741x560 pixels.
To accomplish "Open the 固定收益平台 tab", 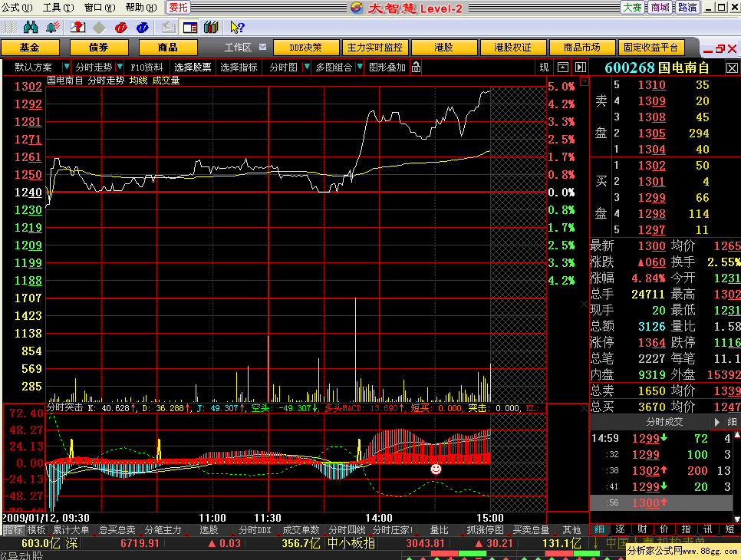I will [x=650, y=48].
